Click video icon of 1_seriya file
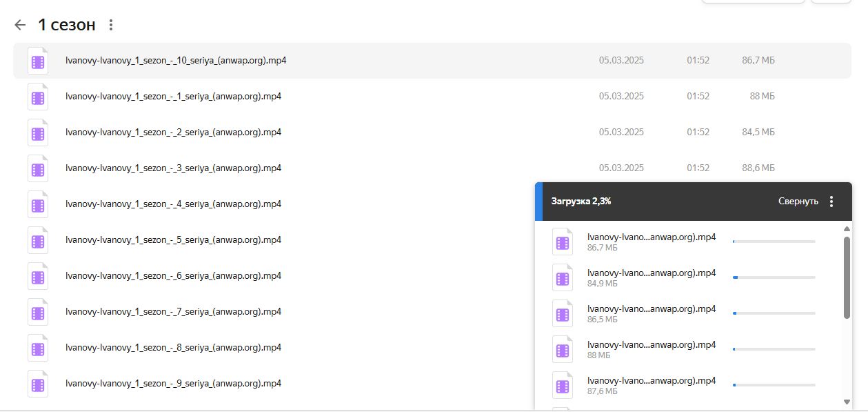Screen dimensions: 868x412 click(38, 97)
